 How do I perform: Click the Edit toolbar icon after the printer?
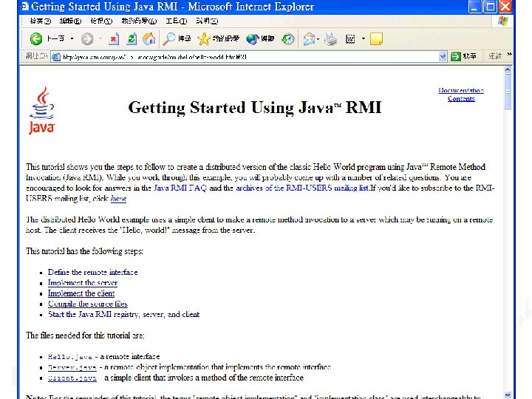[x=349, y=39]
